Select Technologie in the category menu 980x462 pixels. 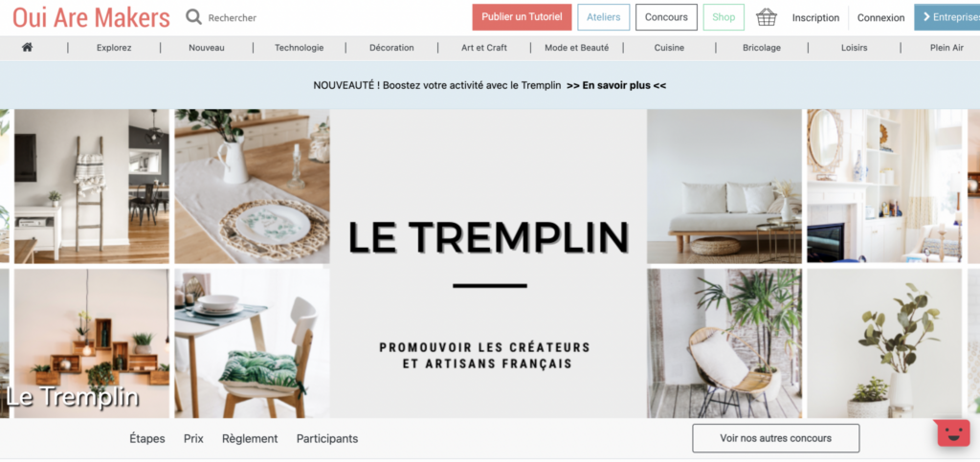300,48
